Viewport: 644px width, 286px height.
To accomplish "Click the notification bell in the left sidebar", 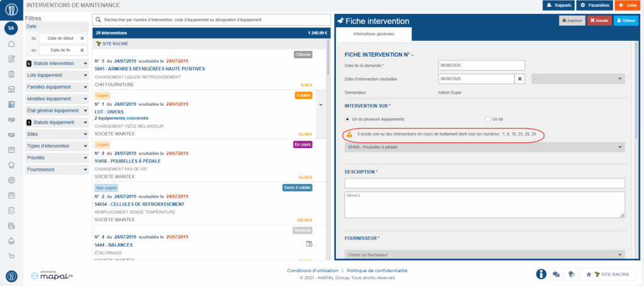I will pos(11,241).
